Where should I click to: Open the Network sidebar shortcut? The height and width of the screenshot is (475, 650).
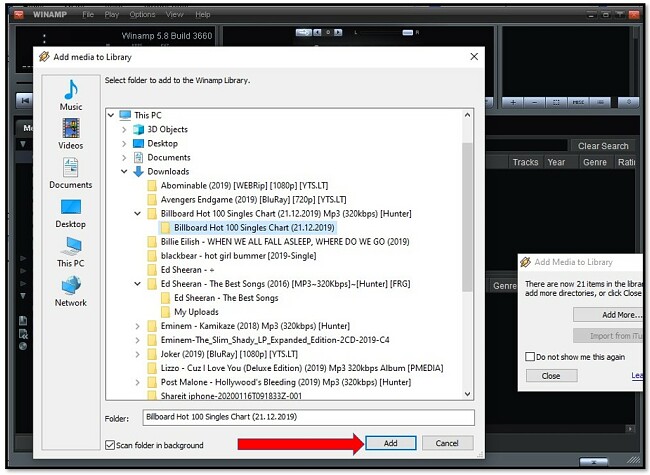point(71,291)
